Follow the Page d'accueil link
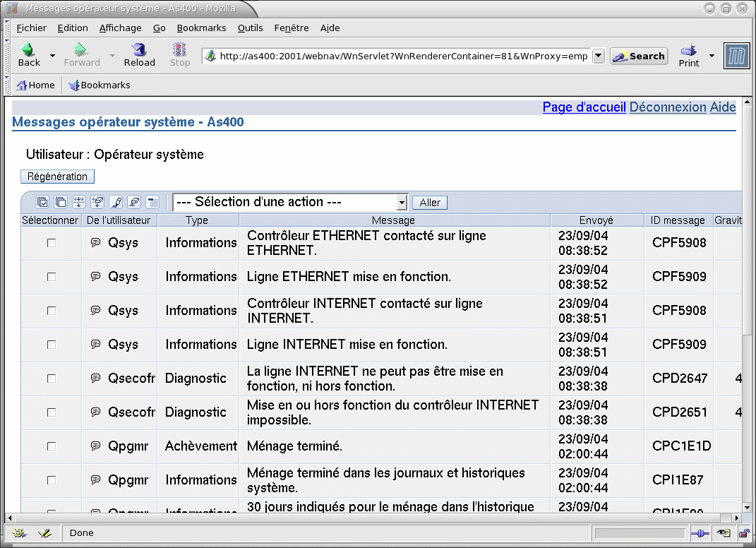 click(x=584, y=107)
